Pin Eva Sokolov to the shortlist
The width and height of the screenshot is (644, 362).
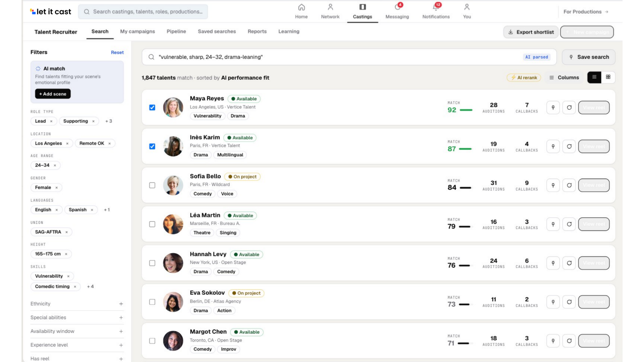tap(553, 302)
